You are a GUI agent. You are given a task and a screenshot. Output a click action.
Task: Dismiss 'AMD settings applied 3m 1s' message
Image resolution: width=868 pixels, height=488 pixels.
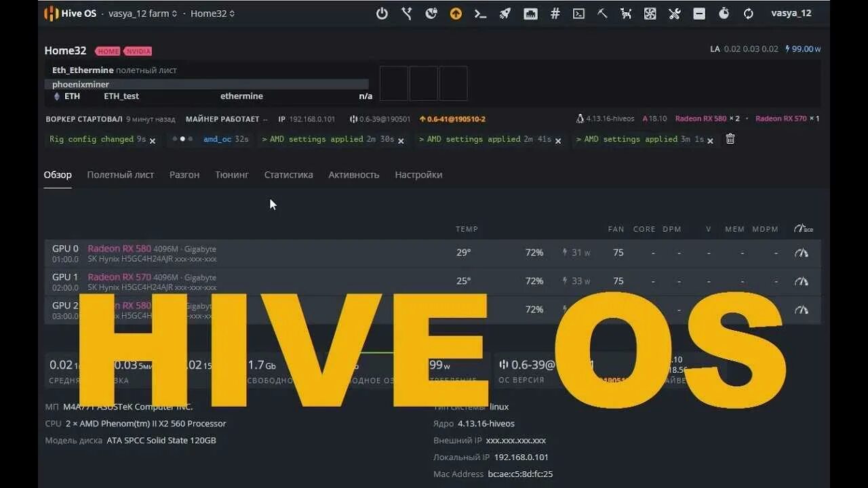tap(710, 141)
